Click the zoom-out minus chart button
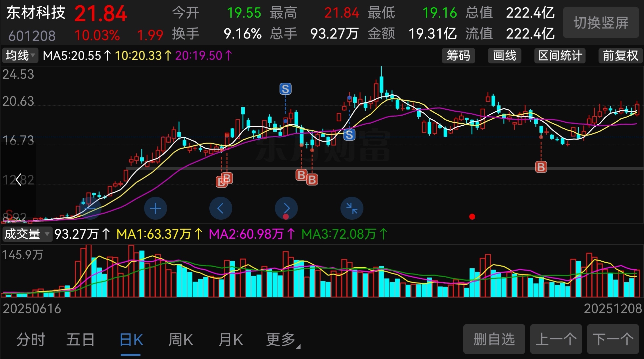 coord(90,208)
